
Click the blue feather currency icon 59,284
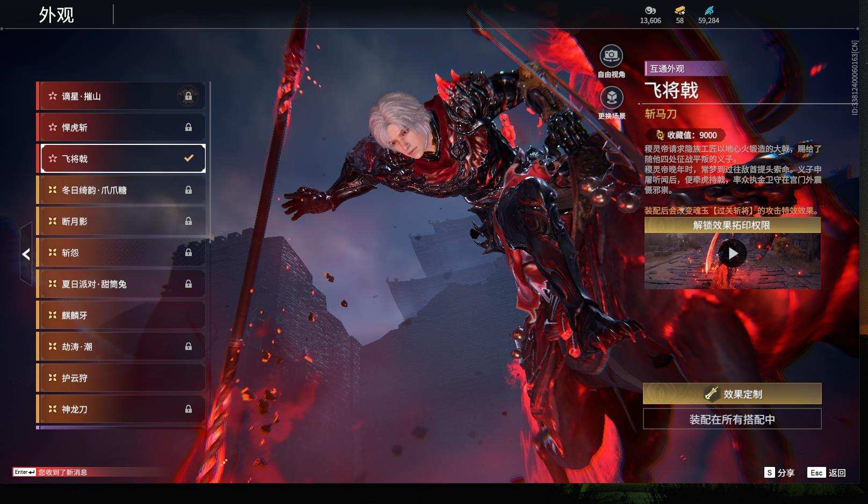click(x=708, y=10)
